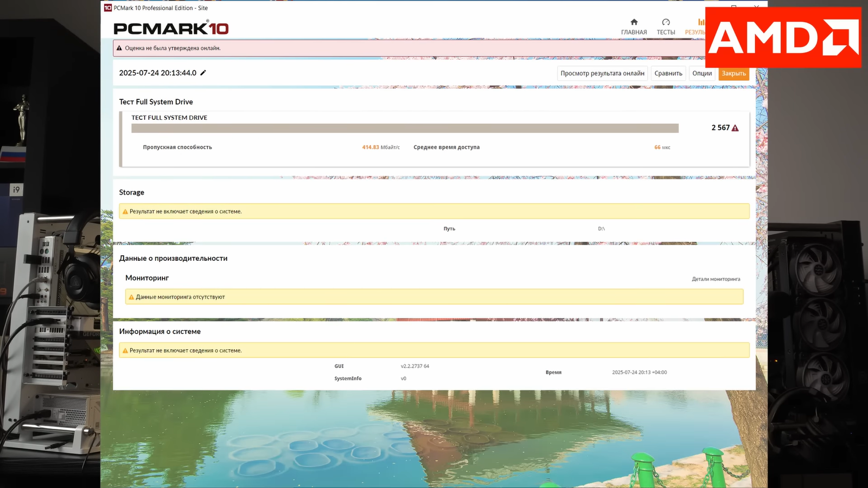Screen dimensions: 868x488
Task: Click the Среднее время доступа label
Action: [446, 147]
